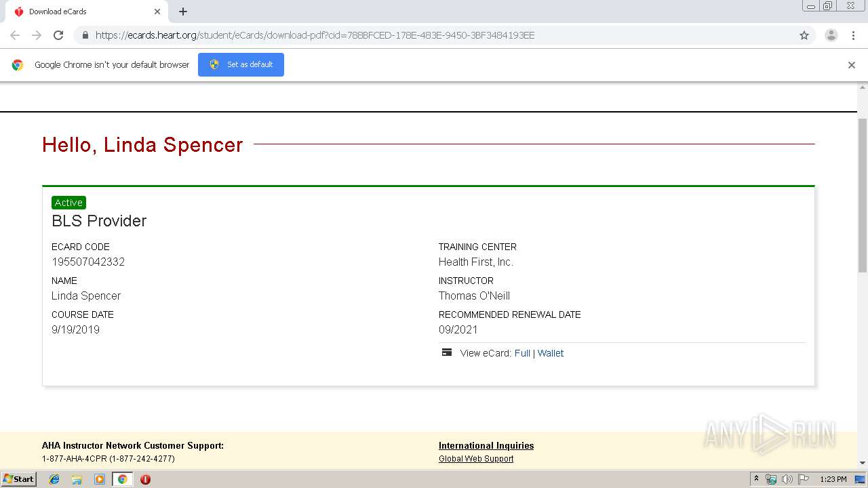The image size is (868, 488).
Task: Show hidden tray icons arrow
Action: tap(756, 479)
